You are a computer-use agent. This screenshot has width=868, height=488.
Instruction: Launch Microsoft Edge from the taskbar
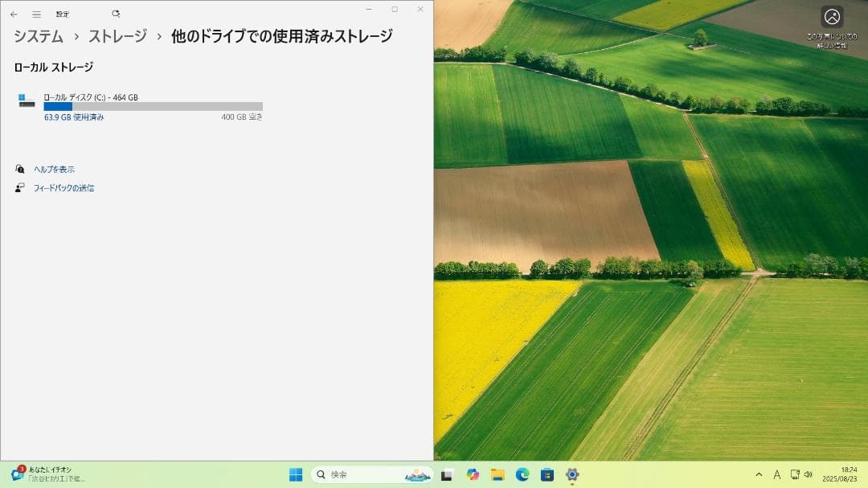pyautogui.click(x=524, y=474)
